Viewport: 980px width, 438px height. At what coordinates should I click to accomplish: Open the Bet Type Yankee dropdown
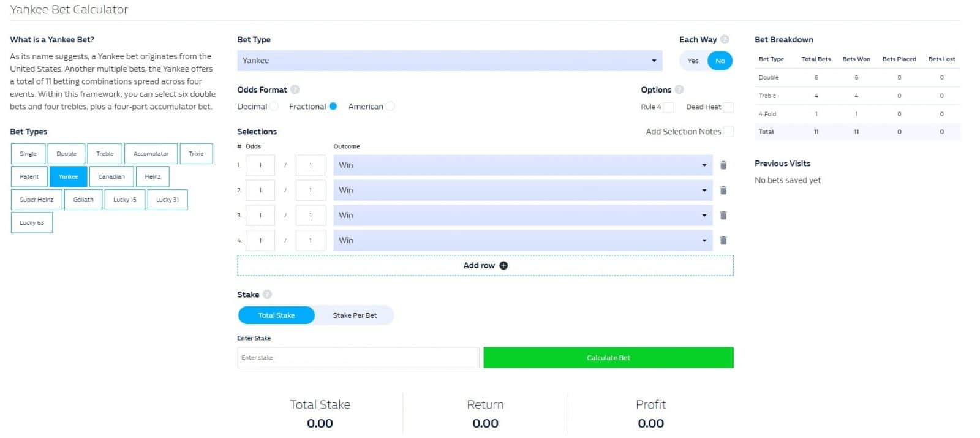pyautogui.click(x=449, y=61)
